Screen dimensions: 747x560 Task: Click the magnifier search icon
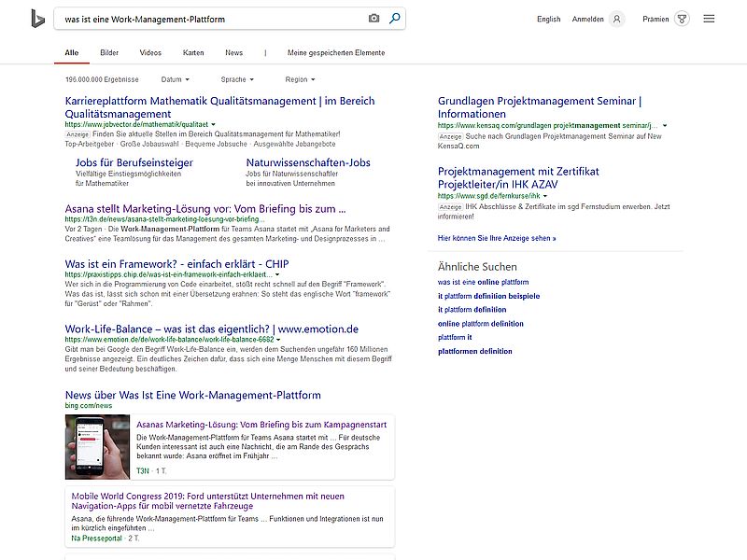click(x=394, y=19)
